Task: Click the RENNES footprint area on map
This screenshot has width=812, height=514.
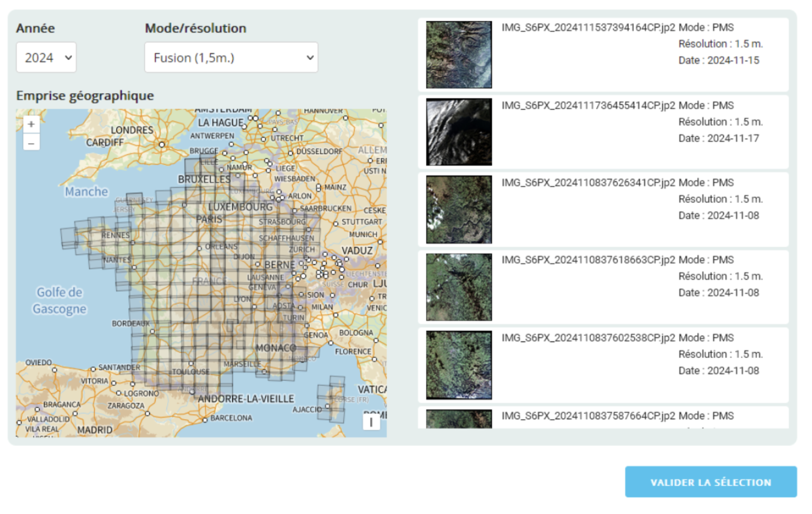Action: click(x=116, y=235)
